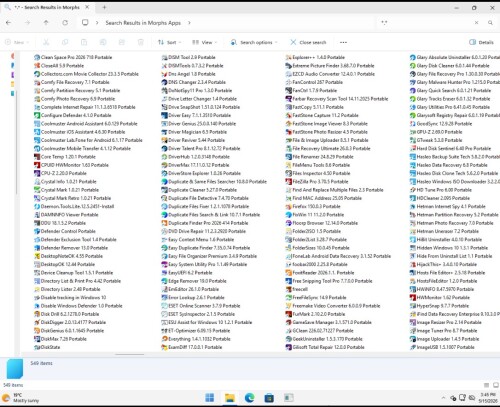Select Core Temp 1.20.1 Portable icon
This screenshot has height=407, width=500.
(37, 157)
